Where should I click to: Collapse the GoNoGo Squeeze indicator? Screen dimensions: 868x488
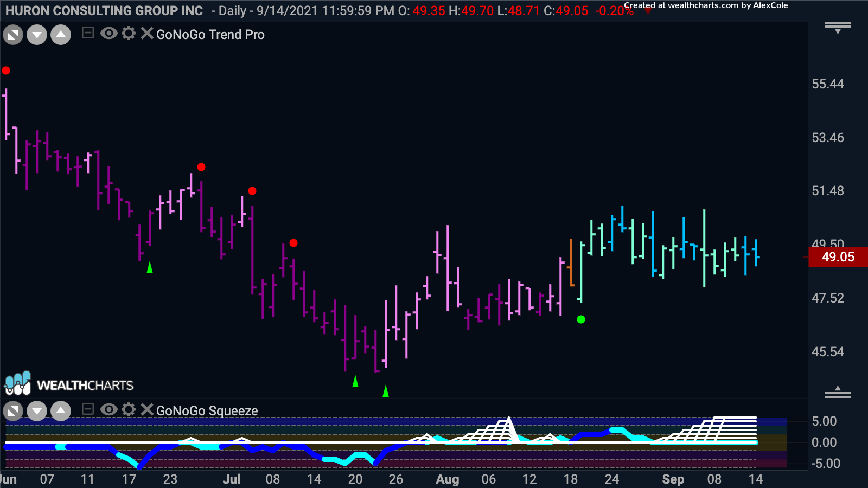88,409
